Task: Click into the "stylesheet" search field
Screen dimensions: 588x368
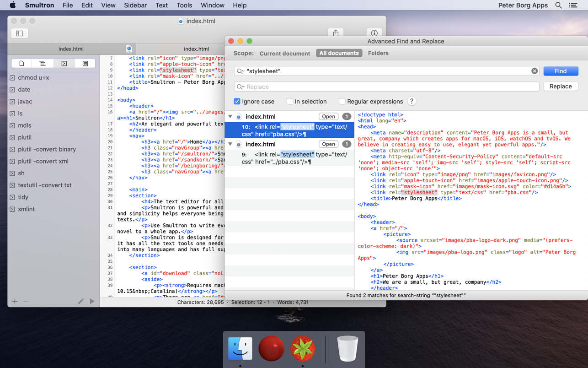Action: point(386,71)
